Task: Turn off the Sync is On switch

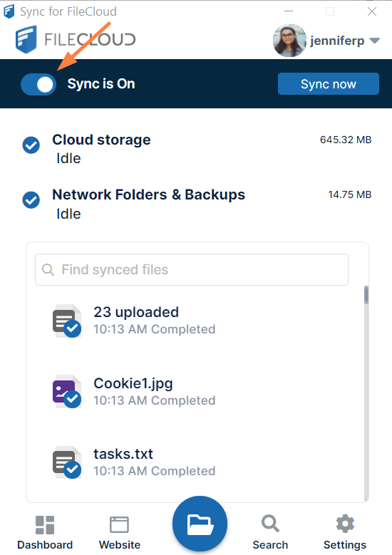Action: (38, 84)
